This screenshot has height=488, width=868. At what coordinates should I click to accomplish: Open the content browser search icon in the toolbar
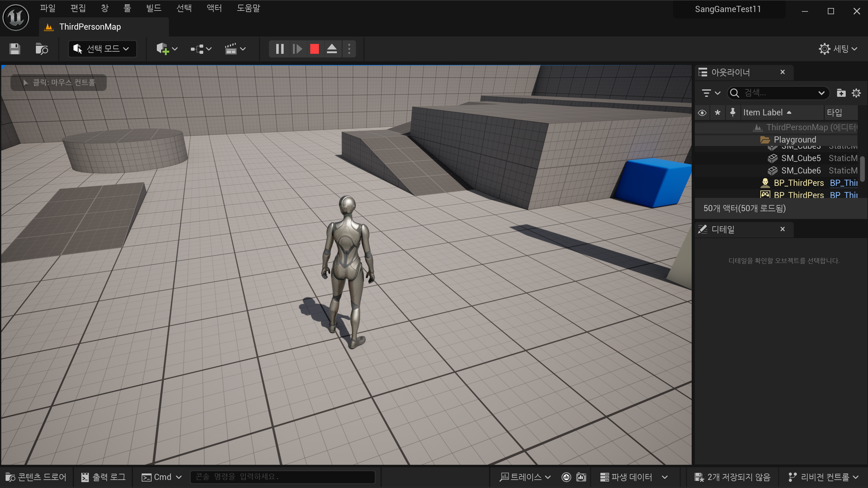tap(42, 49)
